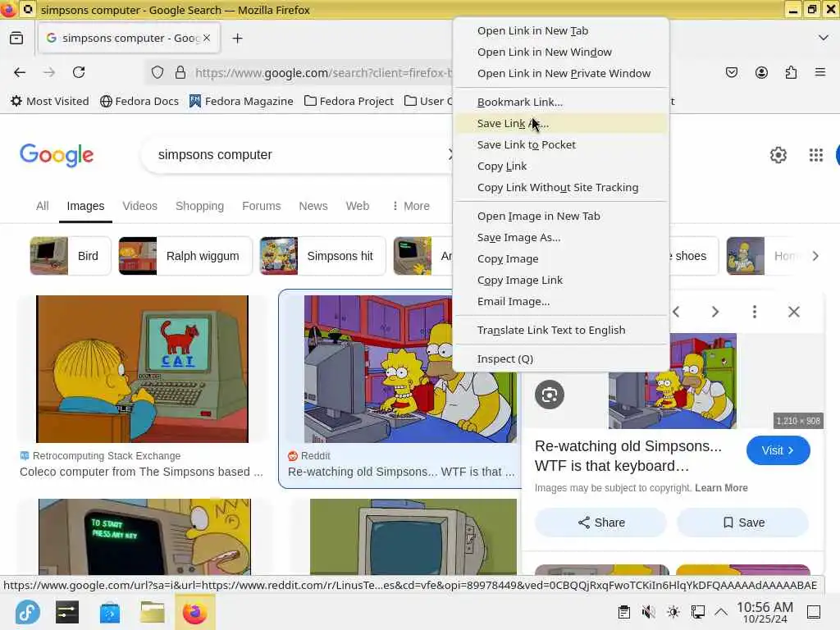
Task: Choose Open Link in New Tab
Action: coord(561,31)
